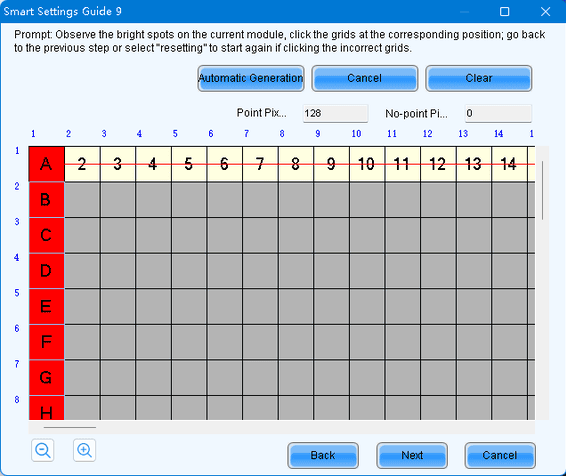Select red grid cell G
This screenshot has height=476, width=566.
click(47, 377)
